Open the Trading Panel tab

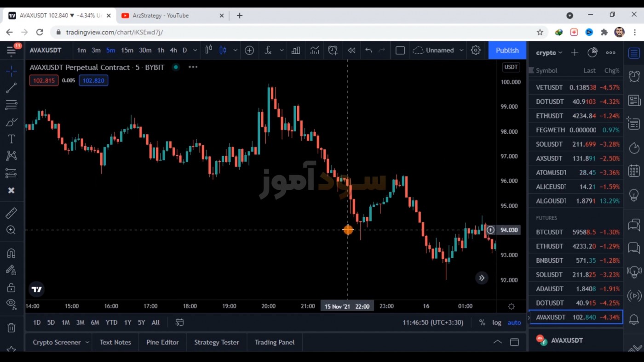tap(275, 342)
